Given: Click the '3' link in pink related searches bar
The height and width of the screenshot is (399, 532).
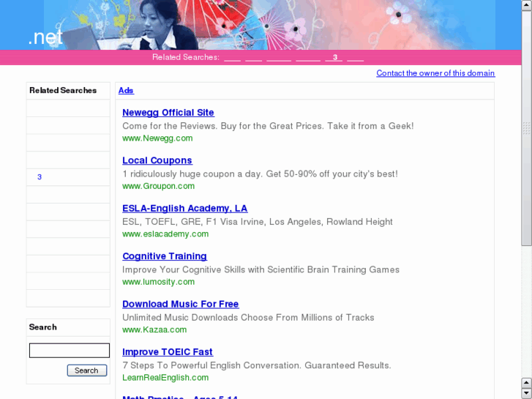Looking at the screenshot, I should point(334,57).
